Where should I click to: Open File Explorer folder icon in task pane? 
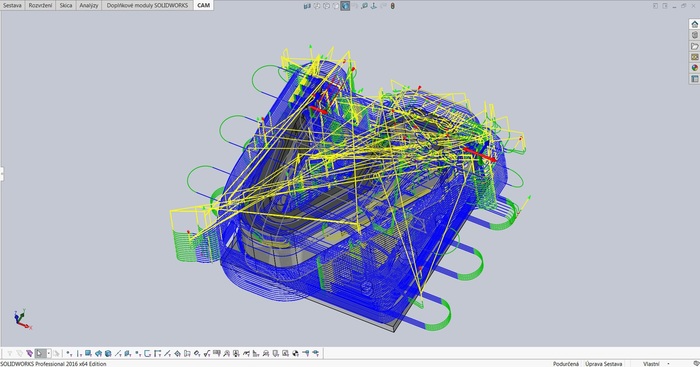[x=695, y=46]
